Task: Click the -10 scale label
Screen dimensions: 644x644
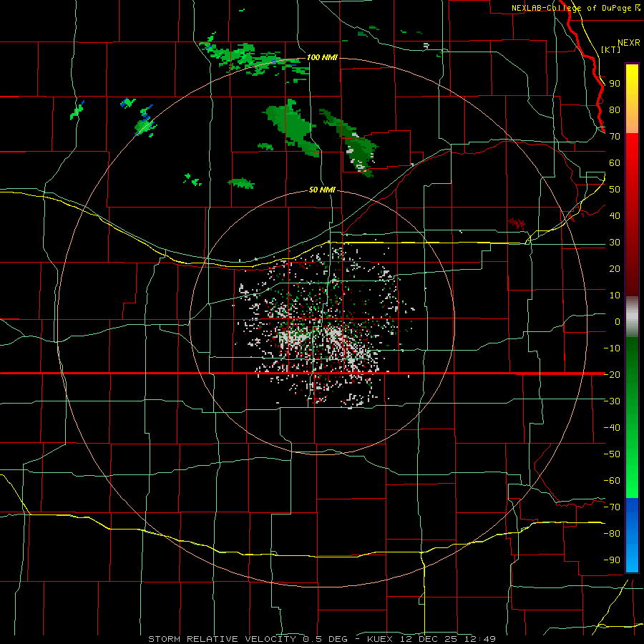Action: point(612,348)
